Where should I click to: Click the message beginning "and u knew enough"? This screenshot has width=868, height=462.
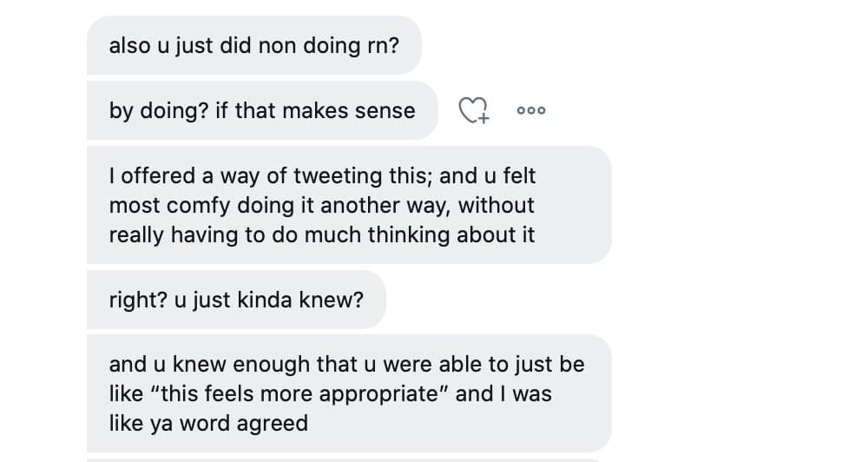(348, 393)
